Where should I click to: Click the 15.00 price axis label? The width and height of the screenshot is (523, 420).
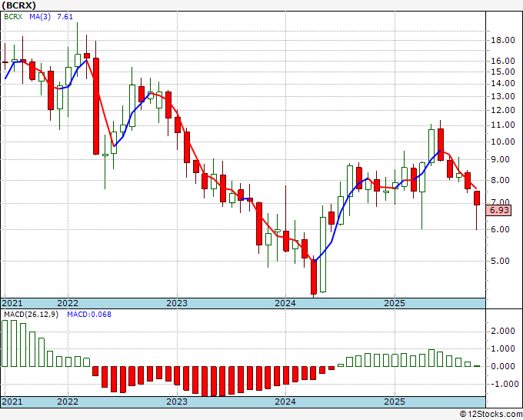coord(503,72)
